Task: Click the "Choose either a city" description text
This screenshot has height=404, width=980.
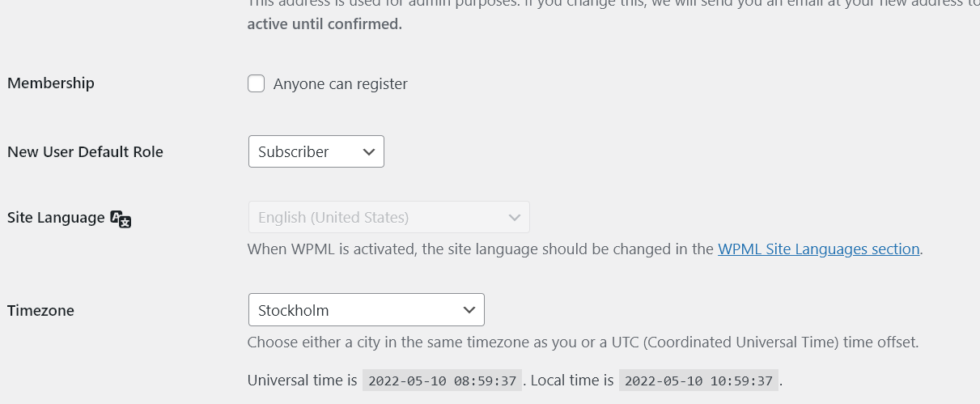Action: tap(583, 342)
